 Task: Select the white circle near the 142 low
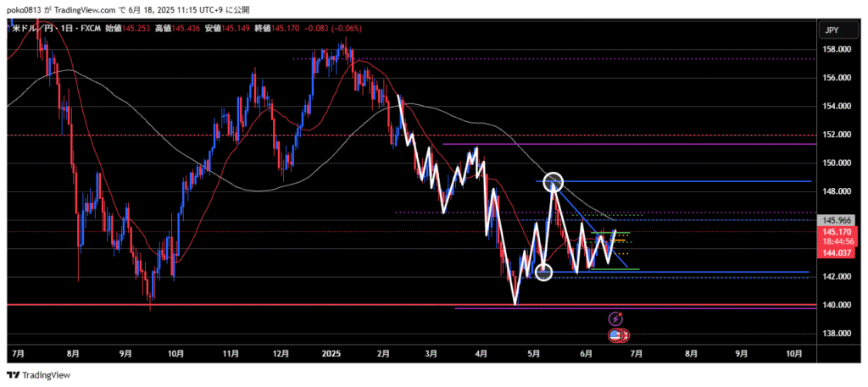(543, 272)
